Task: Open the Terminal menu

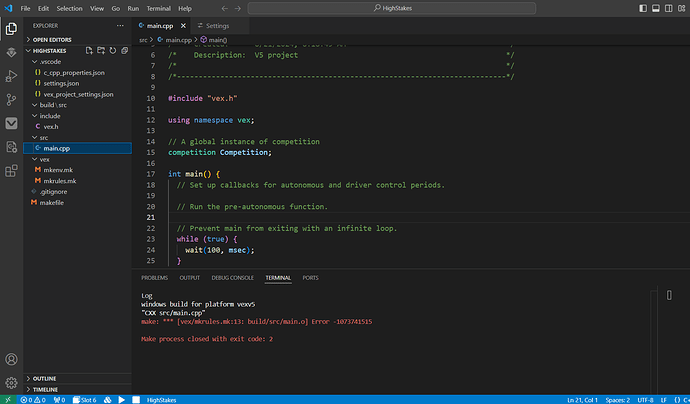Action: [x=158, y=8]
